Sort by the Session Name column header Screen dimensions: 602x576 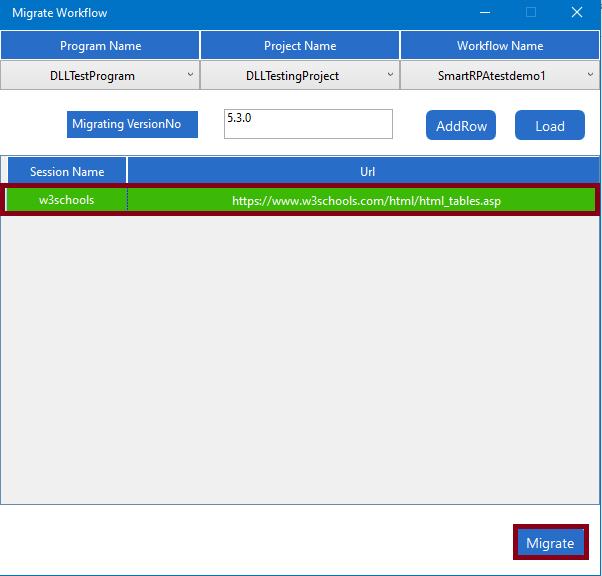coord(67,171)
